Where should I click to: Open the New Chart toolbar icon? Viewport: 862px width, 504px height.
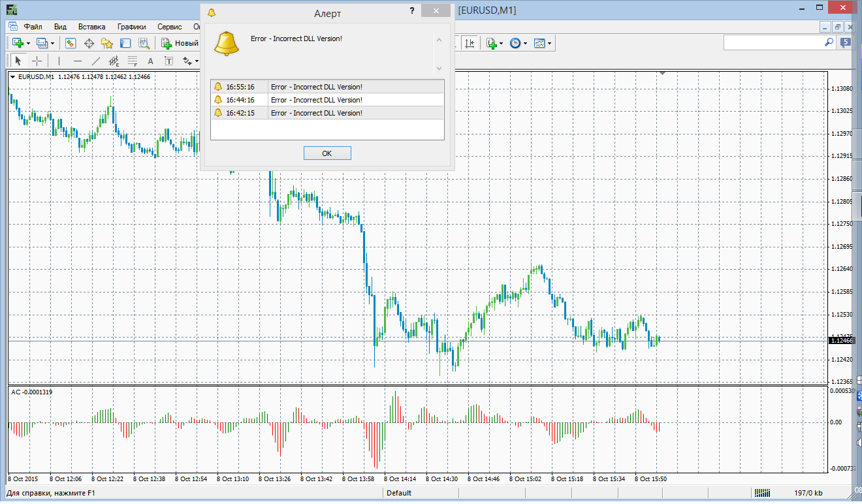(18, 43)
